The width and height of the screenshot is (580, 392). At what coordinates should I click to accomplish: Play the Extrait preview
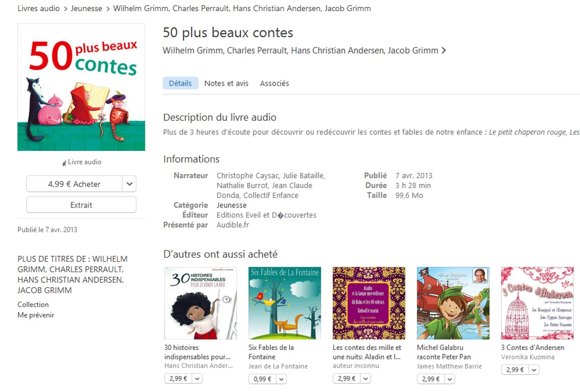pos(81,205)
